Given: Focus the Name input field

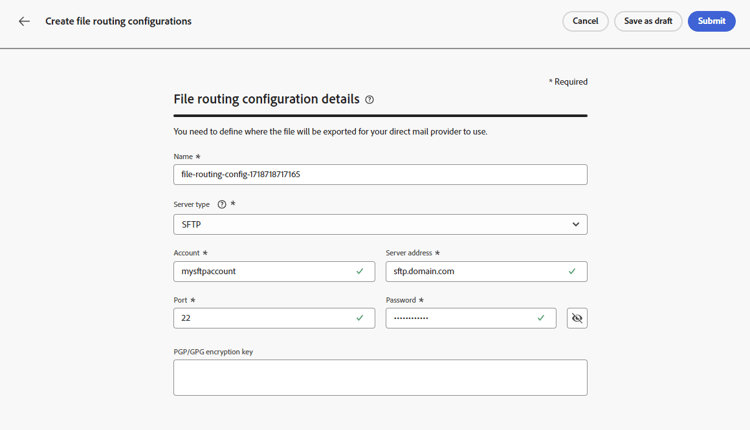Looking at the screenshot, I should [380, 174].
